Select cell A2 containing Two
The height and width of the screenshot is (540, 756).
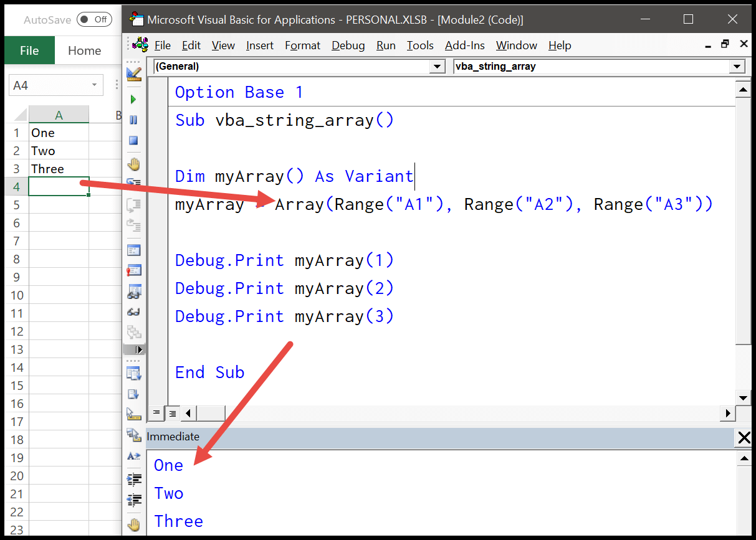click(59, 151)
